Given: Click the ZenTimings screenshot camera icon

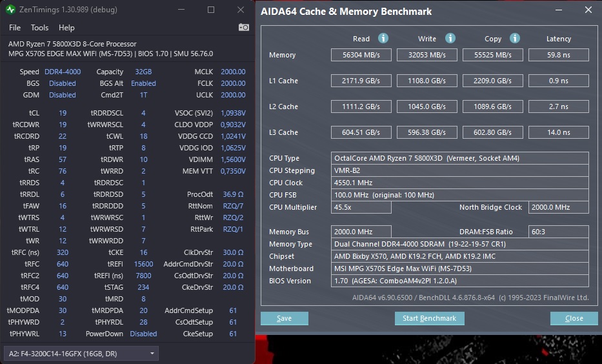Looking at the screenshot, I should (x=243, y=27).
